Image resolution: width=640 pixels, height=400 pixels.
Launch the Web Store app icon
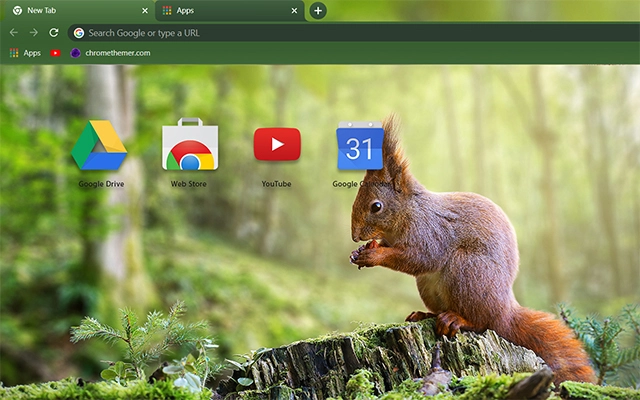[190, 144]
